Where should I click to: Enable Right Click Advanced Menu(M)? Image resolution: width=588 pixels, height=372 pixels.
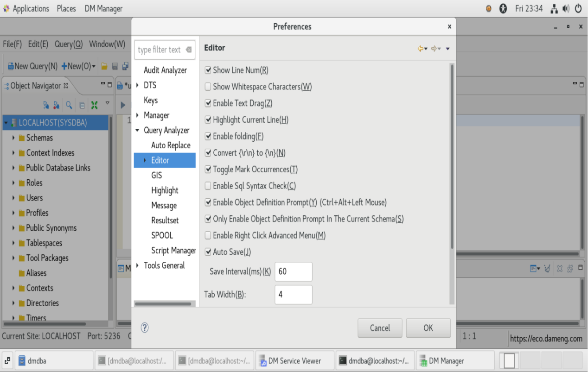coord(208,235)
